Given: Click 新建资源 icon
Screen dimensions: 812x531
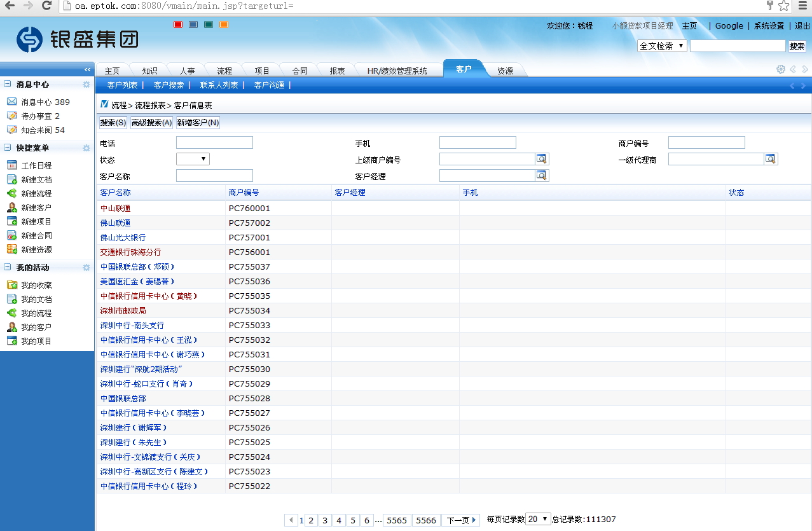Looking at the screenshot, I should (x=11, y=249).
